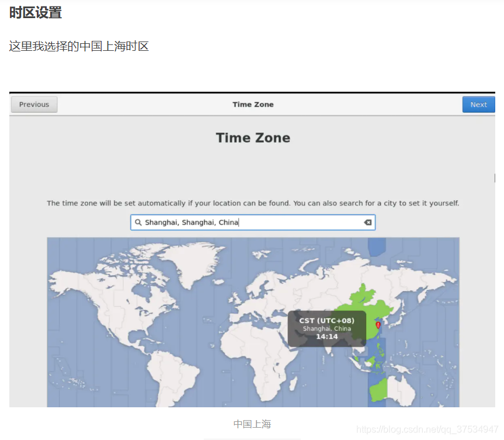Click the '中国上海' image caption
This screenshot has height=440, width=504.
click(x=252, y=424)
